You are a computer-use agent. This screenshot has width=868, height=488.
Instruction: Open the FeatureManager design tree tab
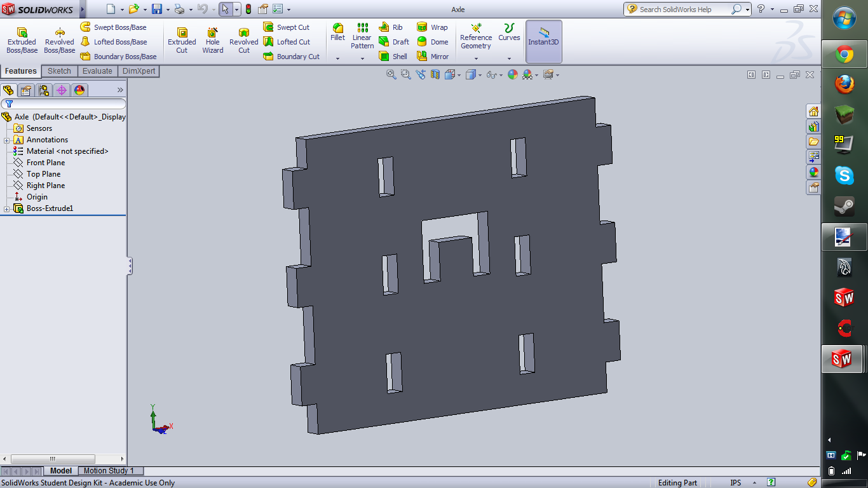[x=8, y=90]
